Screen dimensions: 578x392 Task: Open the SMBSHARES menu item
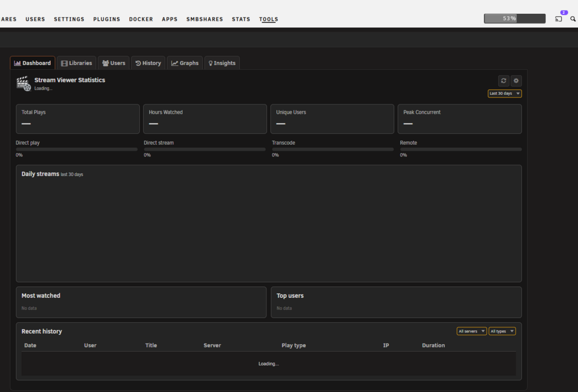click(205, 19)
